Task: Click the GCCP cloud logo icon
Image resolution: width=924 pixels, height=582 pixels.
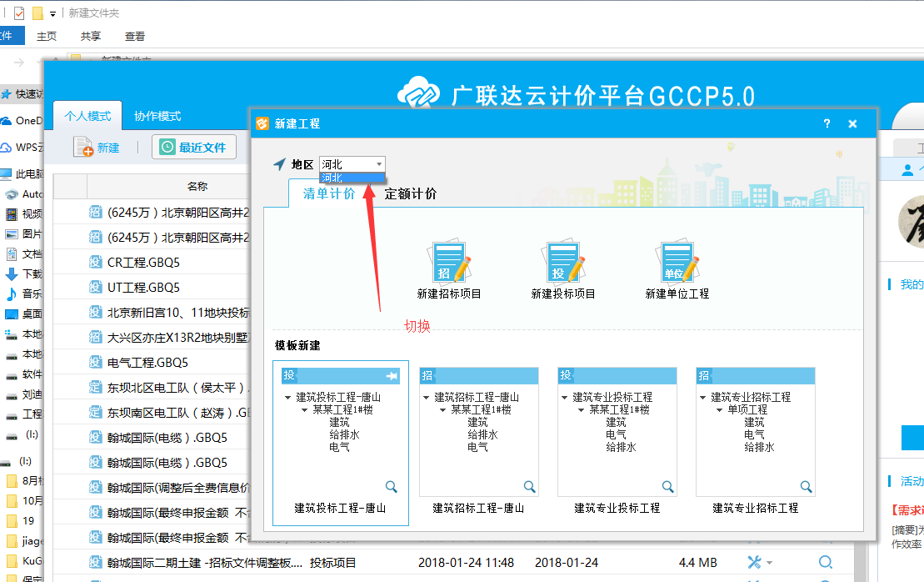Action: coord(418,93)
